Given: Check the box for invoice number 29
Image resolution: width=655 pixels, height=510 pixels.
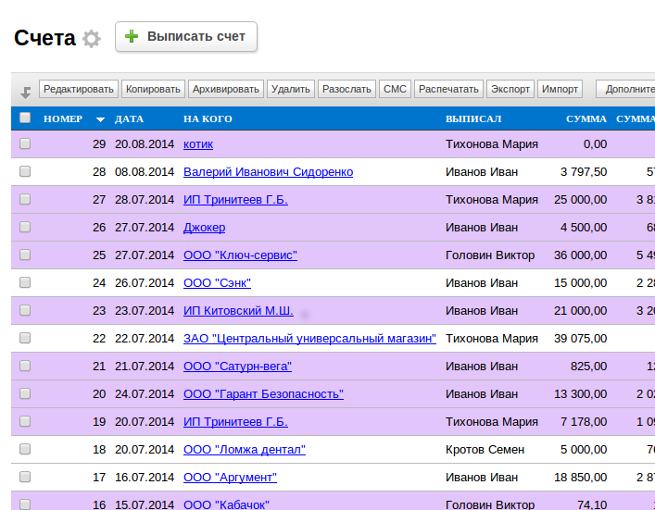Looking at the screenshot, I should (x=25, y=144).
